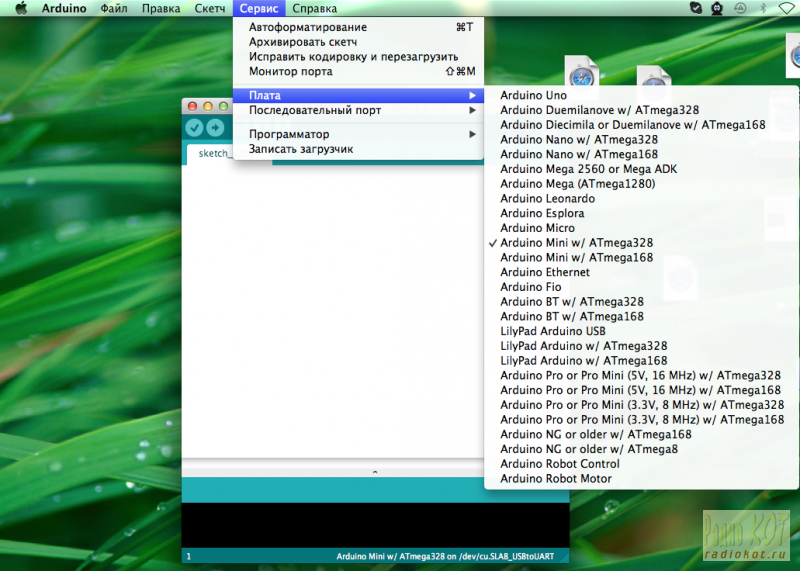Image resolution: width=800 pixels, height=571 pixels.
Task: Click inside the Arduino code editor area
Action: click(332, 311)
